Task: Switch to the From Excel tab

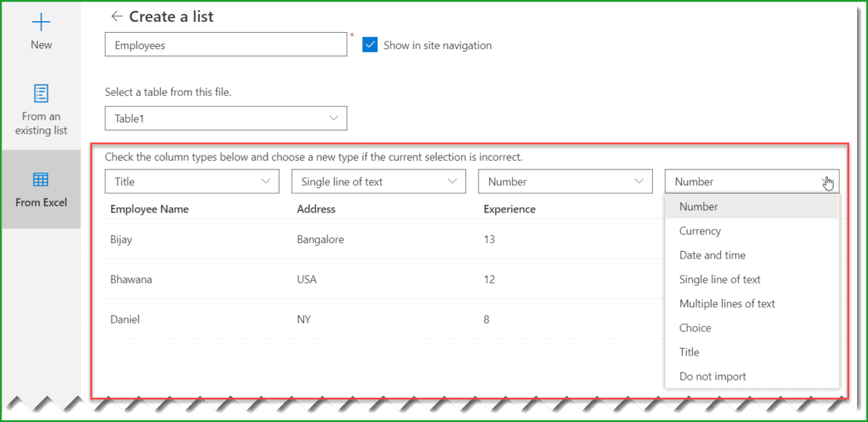Action: [40, 190]
